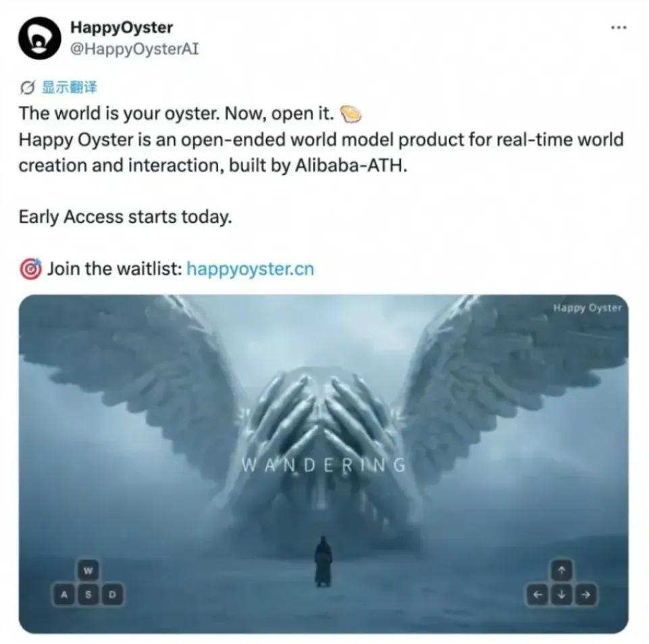Click the HappyOyster profile avatar
This screenshot has width=649, height=644.
39,38
